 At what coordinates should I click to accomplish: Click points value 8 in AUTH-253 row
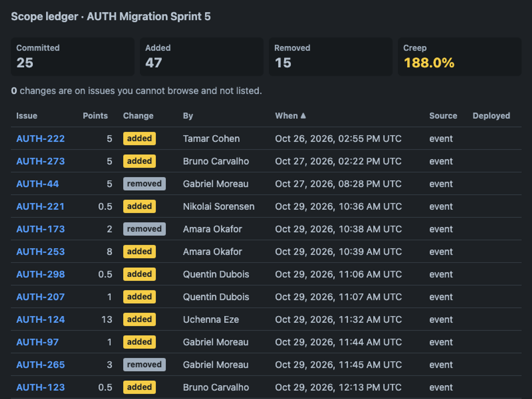point(110,252)
